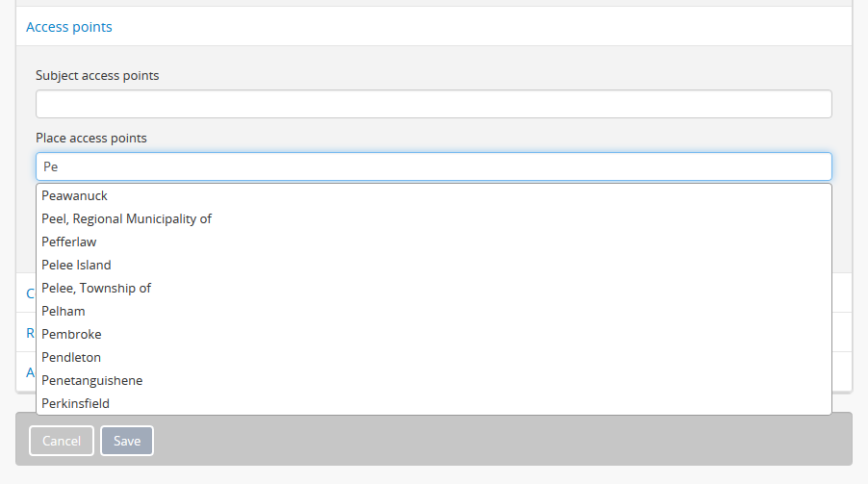This screenshot has width=868, height=484.
Task: Collapse the Access points section header
Action: [69, 27]
